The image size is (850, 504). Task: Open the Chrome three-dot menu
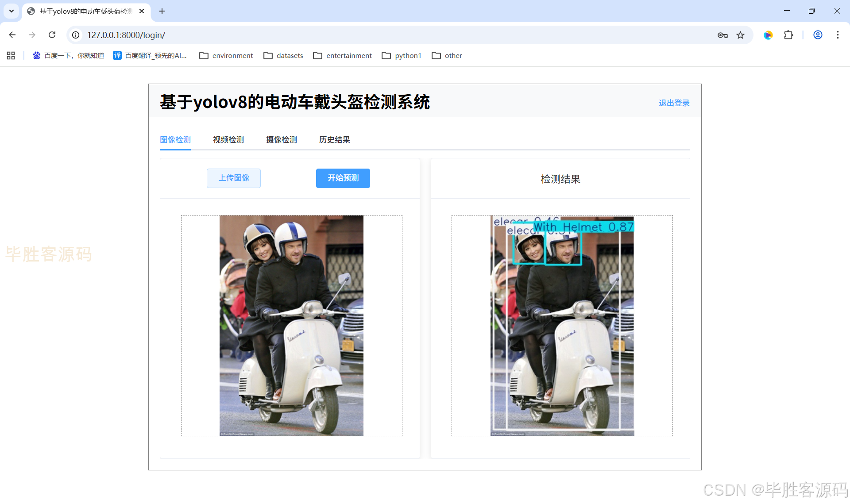pos(838,35)
